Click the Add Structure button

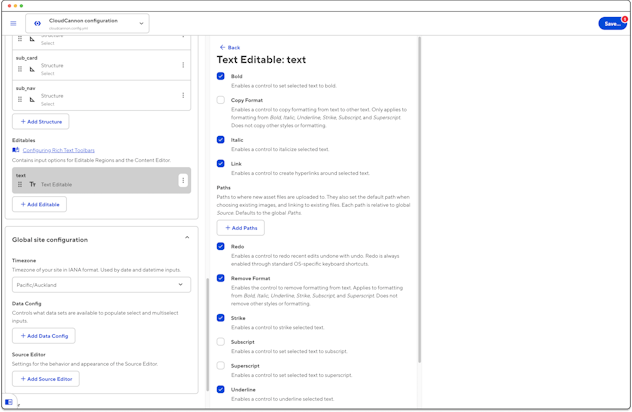pyautogui.click(x=41, y=121)
